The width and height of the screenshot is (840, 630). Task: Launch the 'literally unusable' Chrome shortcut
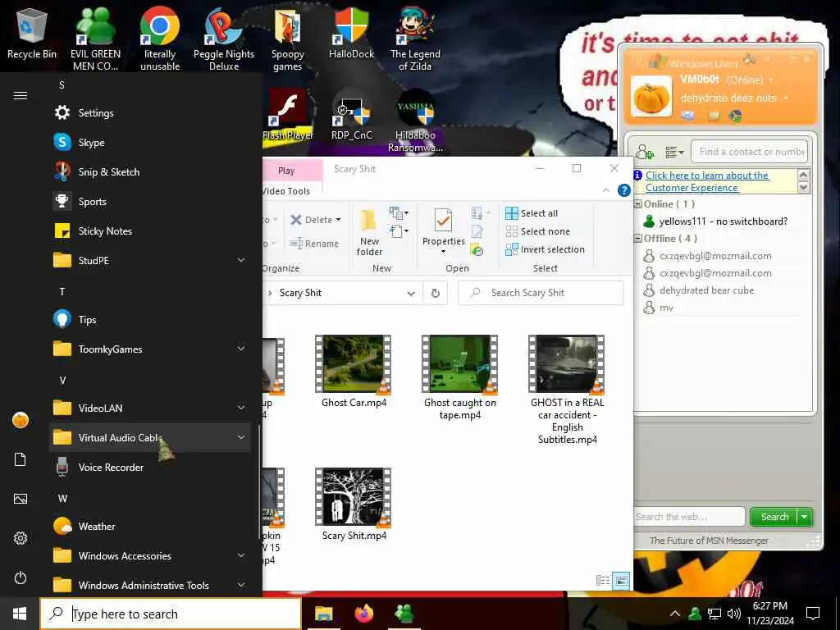160,39
